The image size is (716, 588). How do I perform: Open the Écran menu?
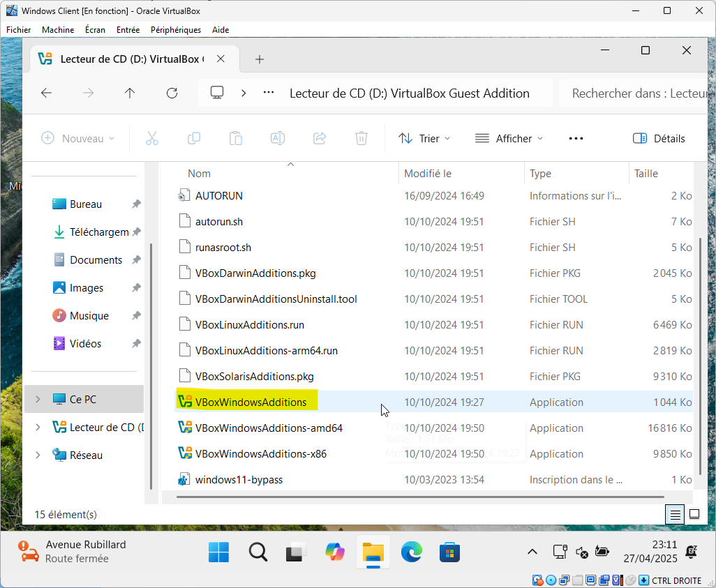point(95,30)
